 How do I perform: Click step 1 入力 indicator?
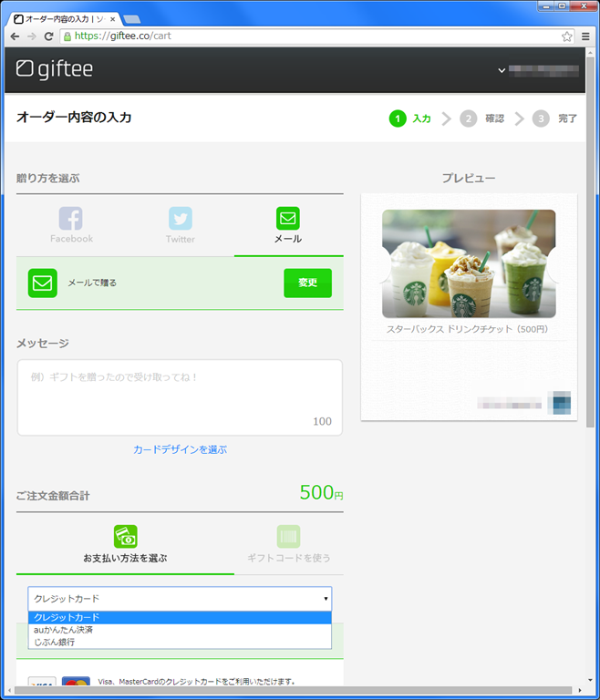[410, 118]
